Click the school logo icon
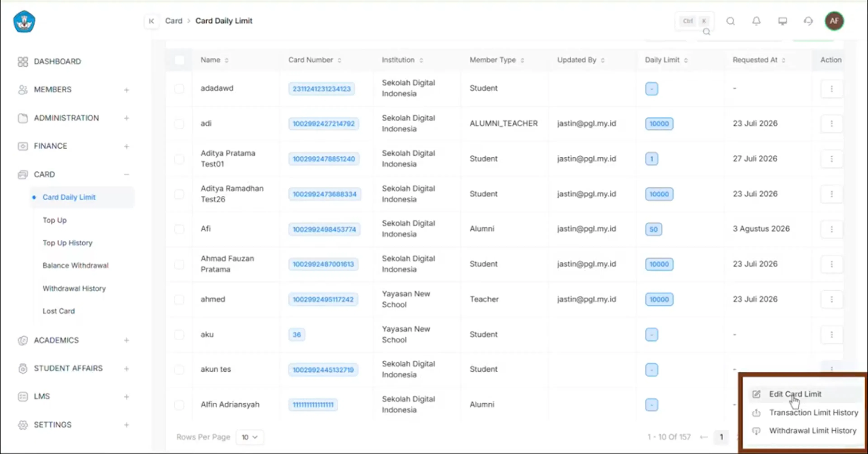This screenshot has height=454, width=868. click(24, 21)
